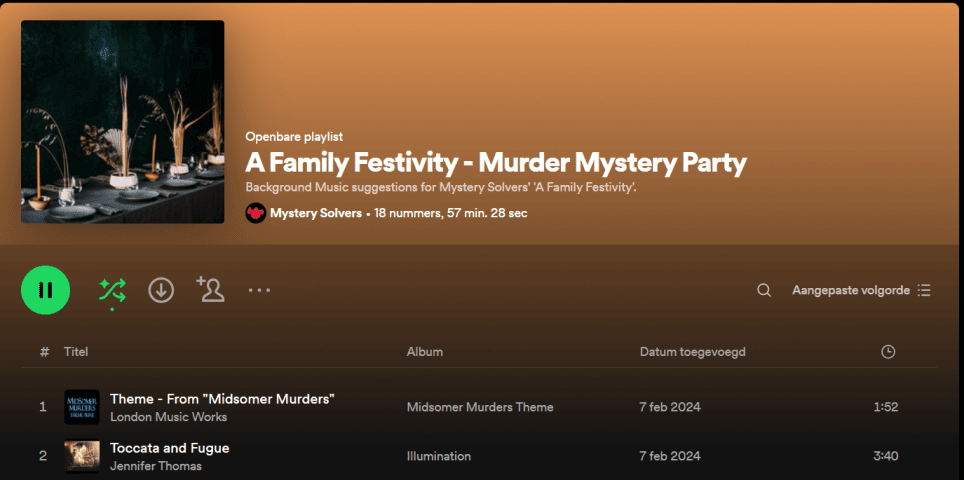This screenshot has width=964, height=480.
Task: Search within the playlist
Action: click(x=764, y=290)
